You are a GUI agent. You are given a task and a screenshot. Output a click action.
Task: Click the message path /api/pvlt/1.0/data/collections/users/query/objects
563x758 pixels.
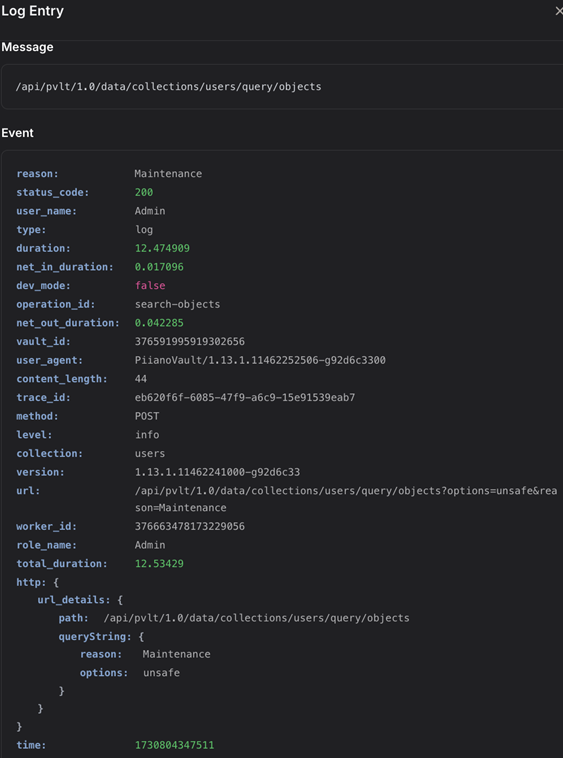click(x=169, y=87)
